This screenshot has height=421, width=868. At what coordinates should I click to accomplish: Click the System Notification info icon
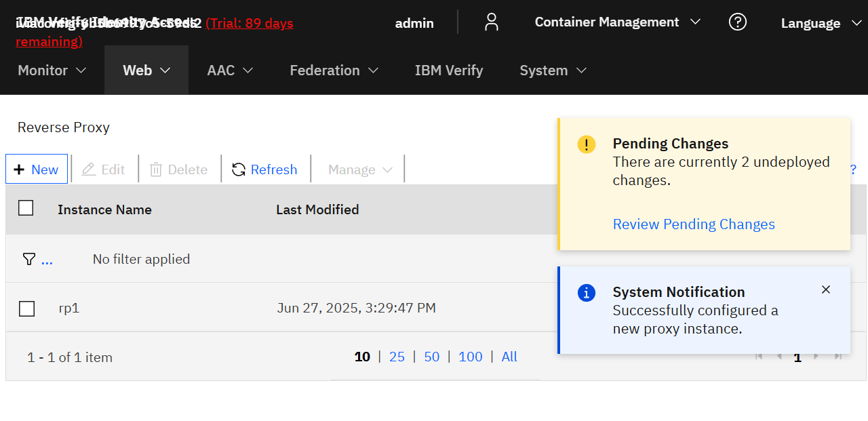(x=586, y=293)
